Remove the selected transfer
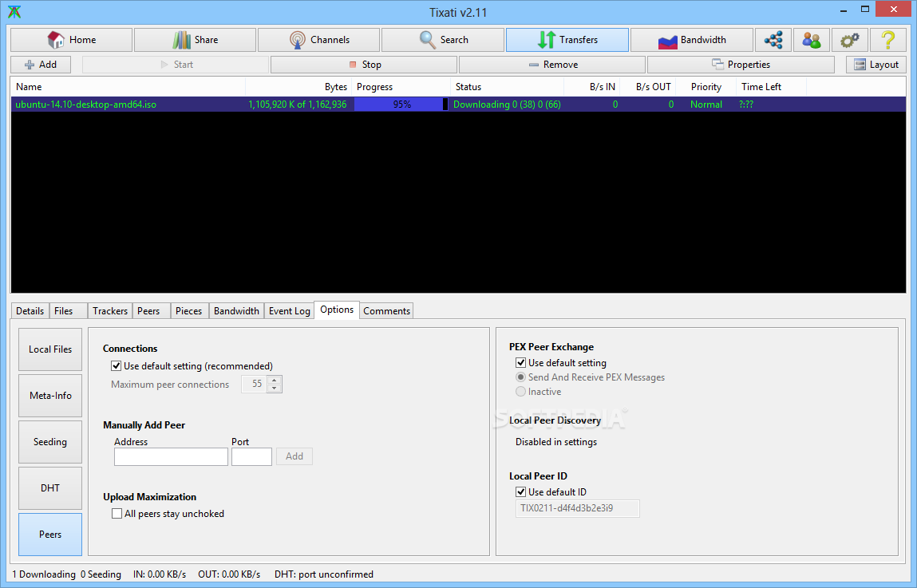Image resolution: width=917 pixels, height=588 pixels. (x=552, y=65)
